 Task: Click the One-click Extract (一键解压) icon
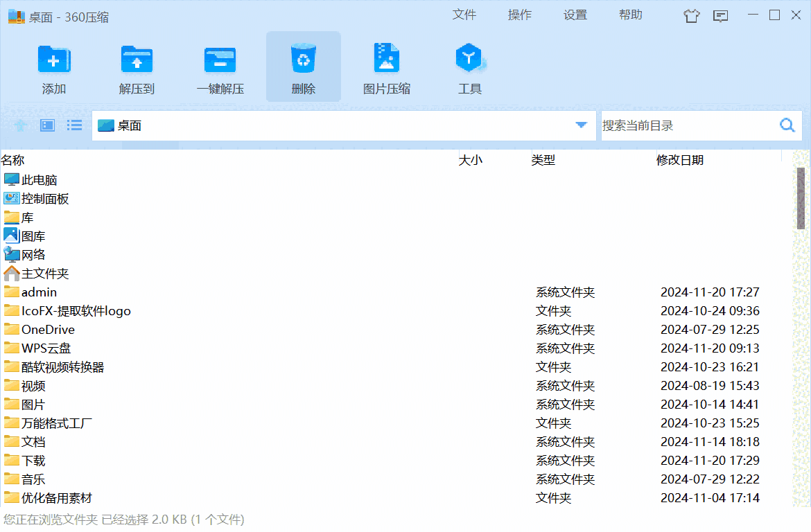point(220,60)
